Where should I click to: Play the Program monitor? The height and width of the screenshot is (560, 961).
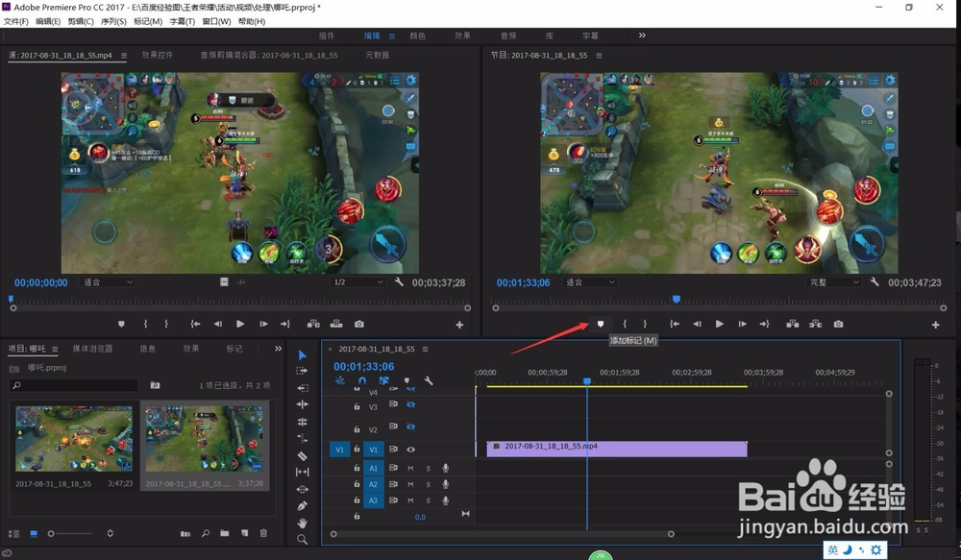(720, 324)
